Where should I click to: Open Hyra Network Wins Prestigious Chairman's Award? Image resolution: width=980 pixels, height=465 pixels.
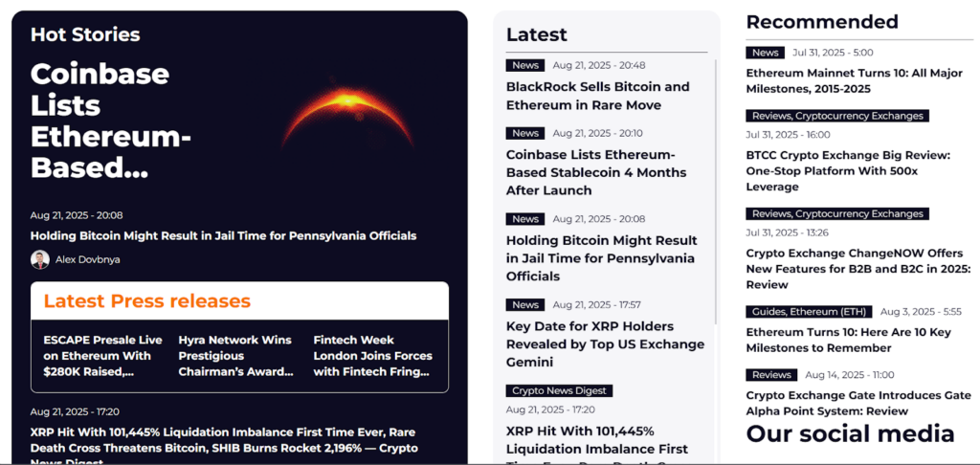point(235,355)
